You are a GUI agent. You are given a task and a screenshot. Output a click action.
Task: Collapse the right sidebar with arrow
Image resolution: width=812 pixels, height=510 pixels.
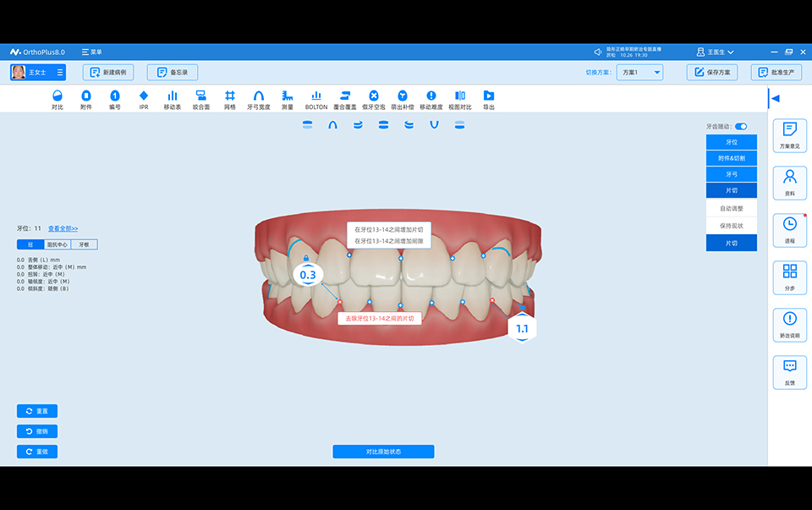(775, 98)
